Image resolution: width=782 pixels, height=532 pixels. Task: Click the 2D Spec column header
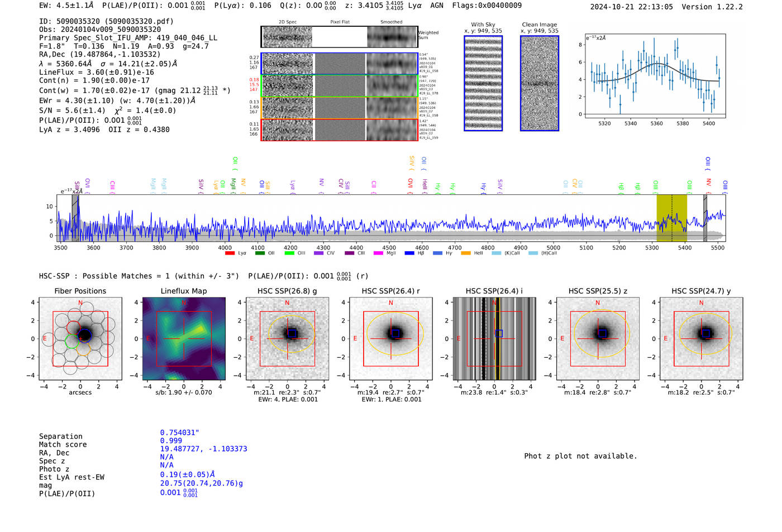[x=288, y=22]
